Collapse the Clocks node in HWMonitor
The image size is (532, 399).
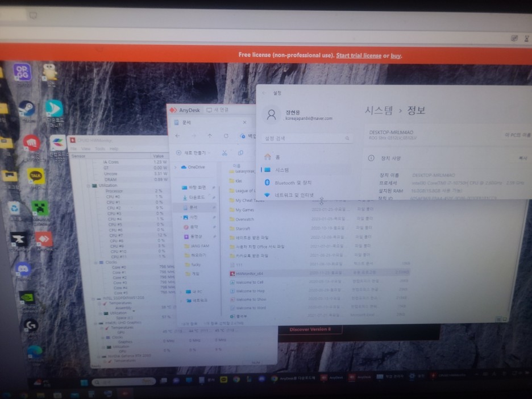(95, 262)
